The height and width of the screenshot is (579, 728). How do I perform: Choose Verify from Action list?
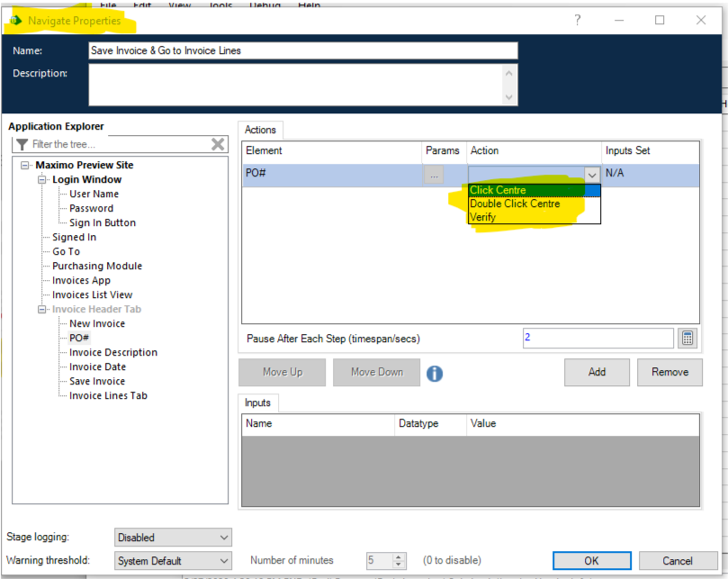pyautogui.click(x=535, y=217)
